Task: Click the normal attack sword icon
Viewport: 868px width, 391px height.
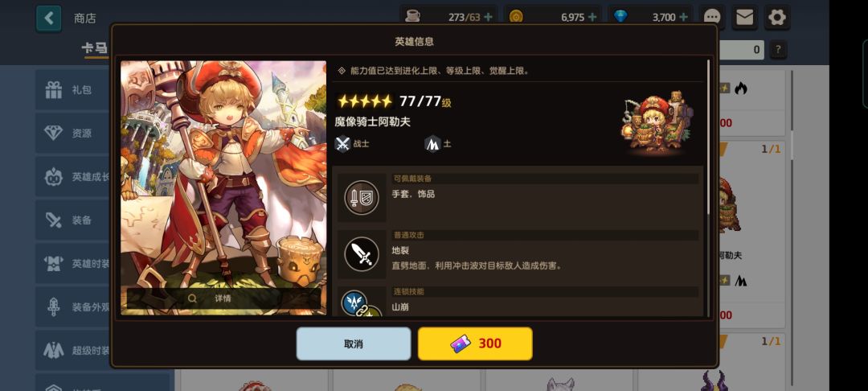Action: pyautogui.click(x=362, y=254)
